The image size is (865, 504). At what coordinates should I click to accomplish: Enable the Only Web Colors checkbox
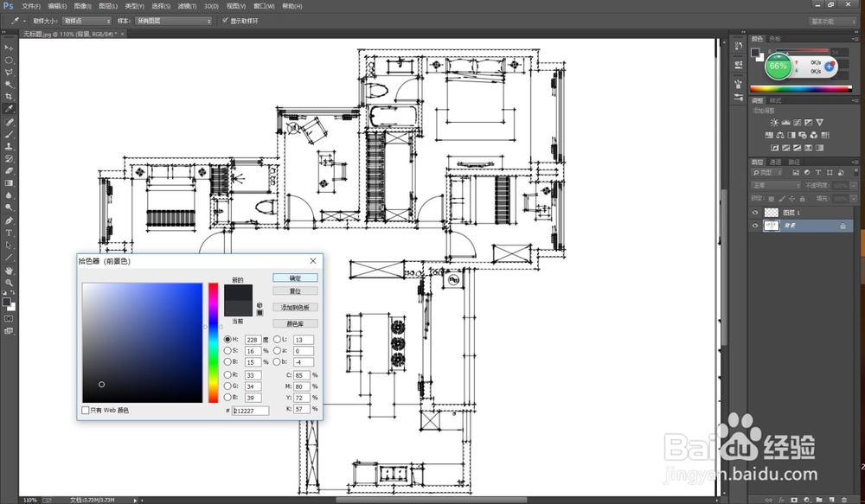pyautogui.click(x=86, y=411)
